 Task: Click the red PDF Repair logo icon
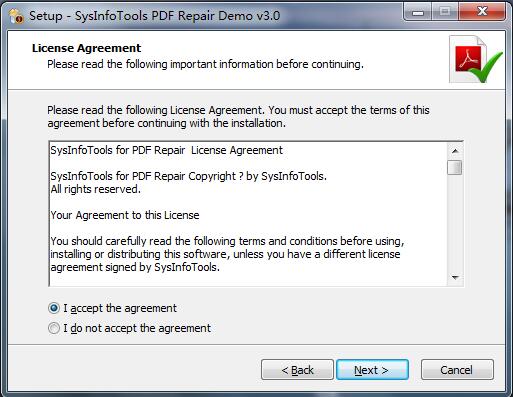tap(475, 59)
